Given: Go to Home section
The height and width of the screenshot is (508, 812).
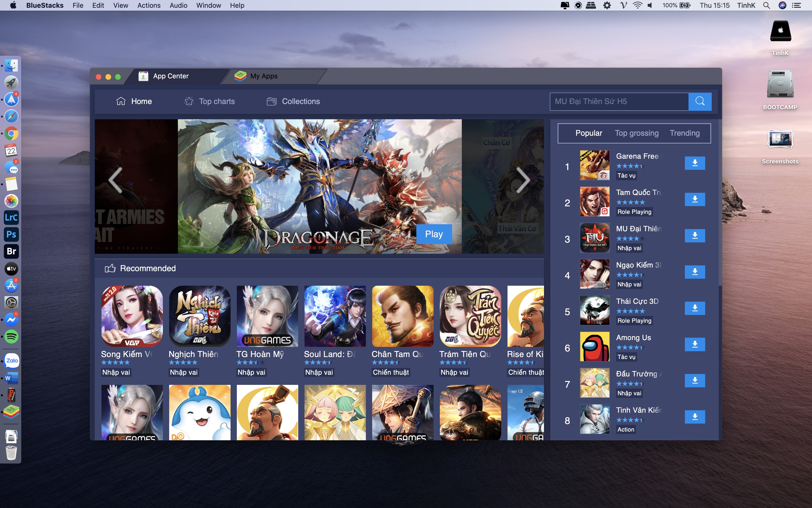Looking at the screenshot, I should point(134,101).
